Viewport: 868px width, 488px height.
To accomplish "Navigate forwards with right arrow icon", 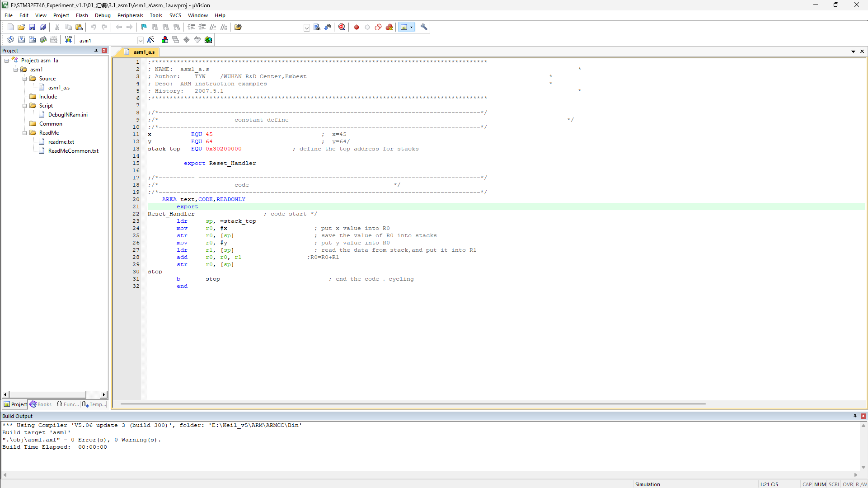I will point(130,27).
